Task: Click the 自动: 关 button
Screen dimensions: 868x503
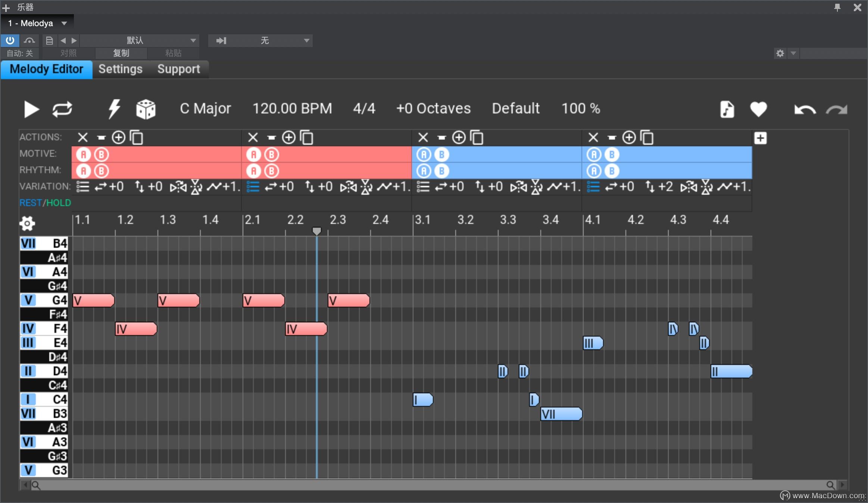Action: (20, 53)
